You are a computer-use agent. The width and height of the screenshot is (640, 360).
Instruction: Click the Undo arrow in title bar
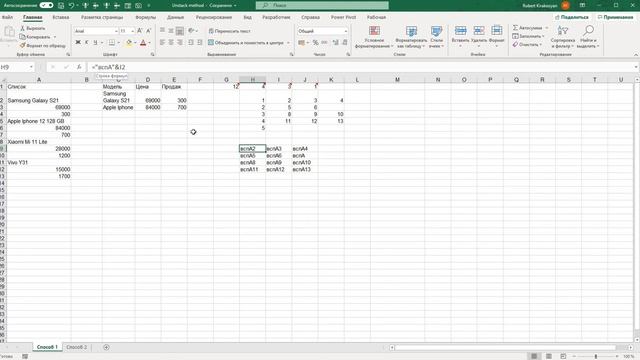click(x=71, y=5)
